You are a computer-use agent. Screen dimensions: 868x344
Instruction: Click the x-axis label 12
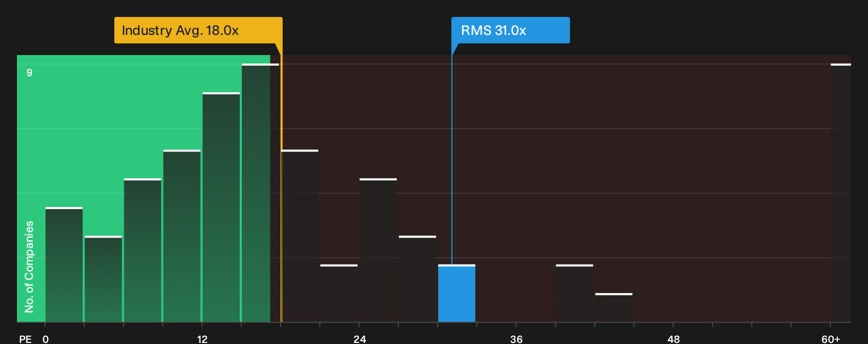pos(202,339)
